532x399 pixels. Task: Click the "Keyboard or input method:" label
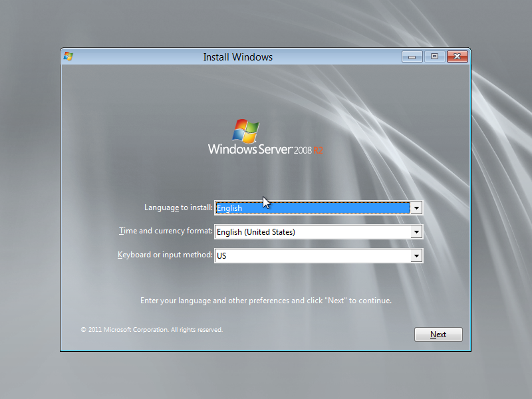(x=165, y=255)
